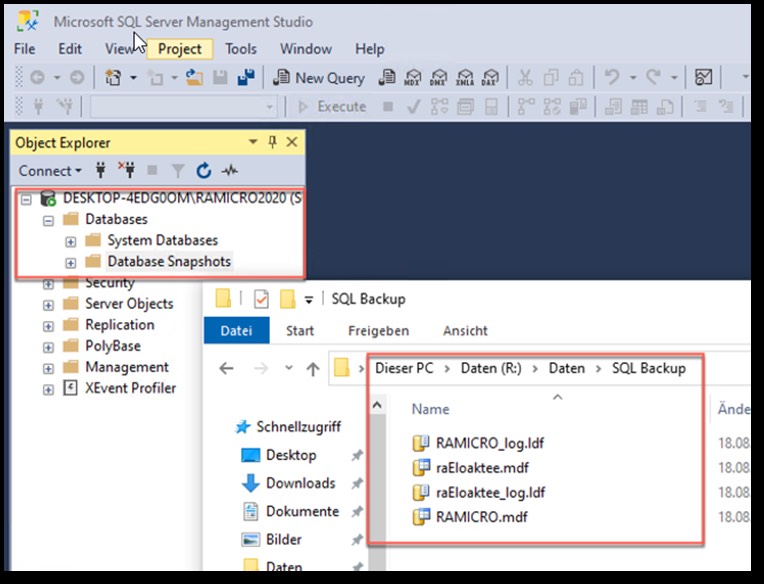Click the Filter funnel icon in Object Explorer

[178, 171]
